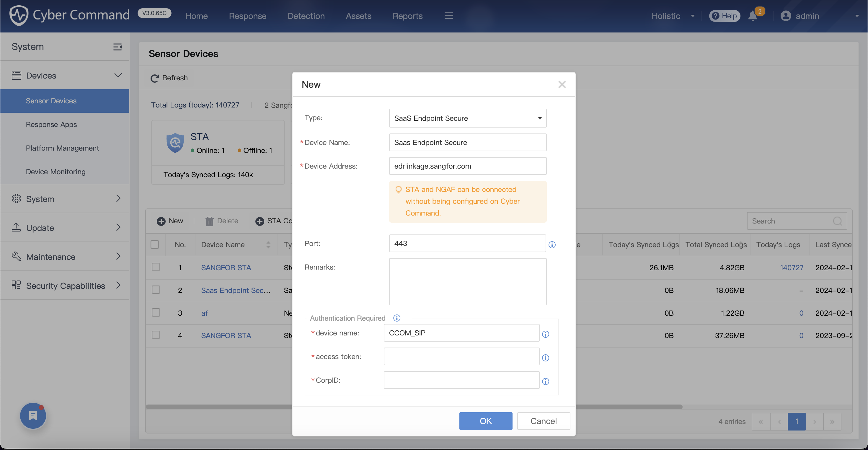
Task: Click the Refresh circular arrow icon
Action: 154,78
